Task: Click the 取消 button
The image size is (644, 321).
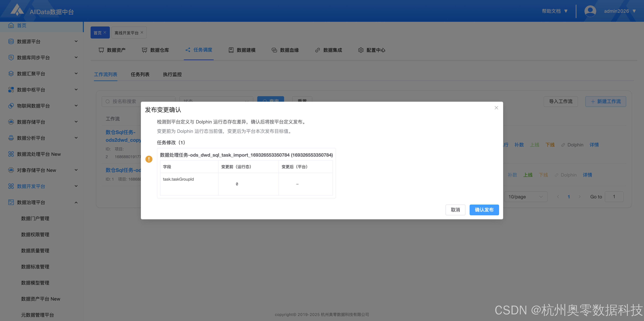Action: (455, 210)
